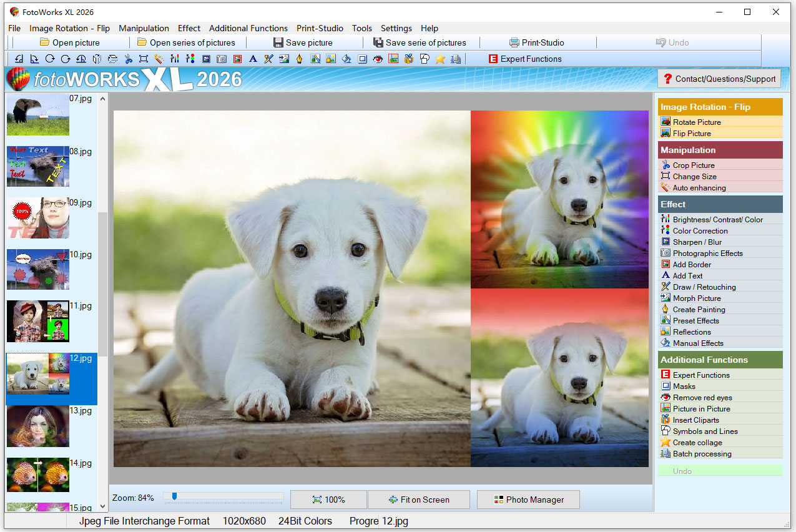Click the Open picture button
This screenshot has width=796, height=532.
click(x=69, y=42)
